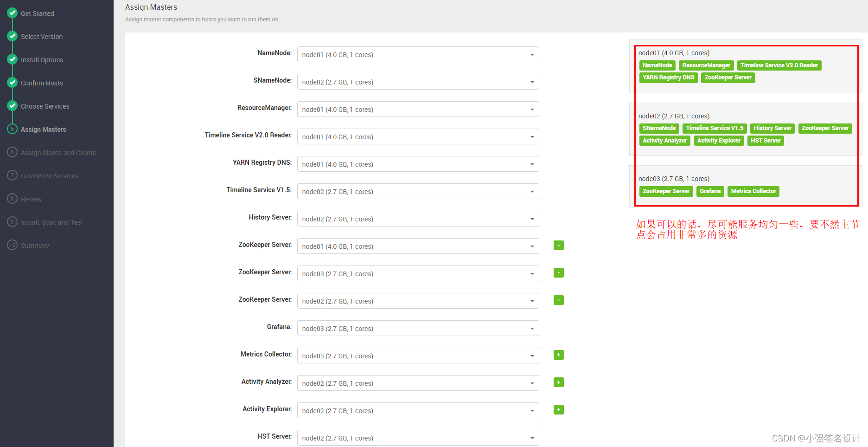Remove the ZooKeeper Server on node01 with minus button
This screenshot has height=447, width=868.
[x=559, y=246]
